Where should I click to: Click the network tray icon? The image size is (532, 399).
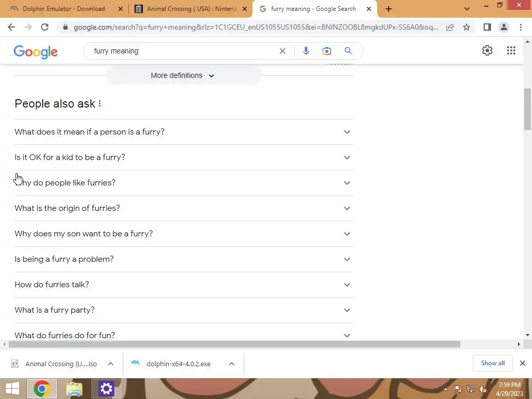470,389
